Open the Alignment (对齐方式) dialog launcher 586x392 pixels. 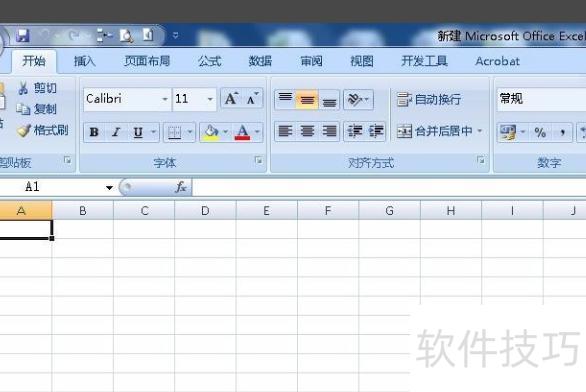click(481, 160)
